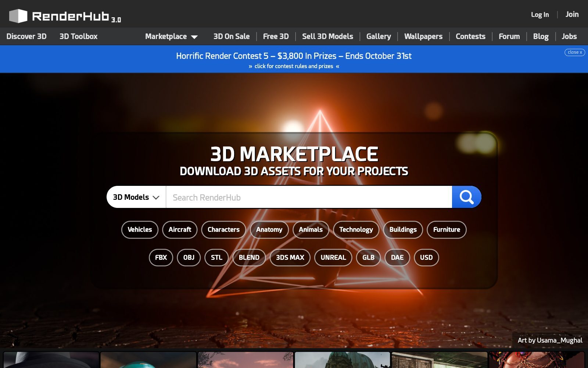Select the Vehicles category pill
This screenshot has width=588, height=368.
[140, 230]
